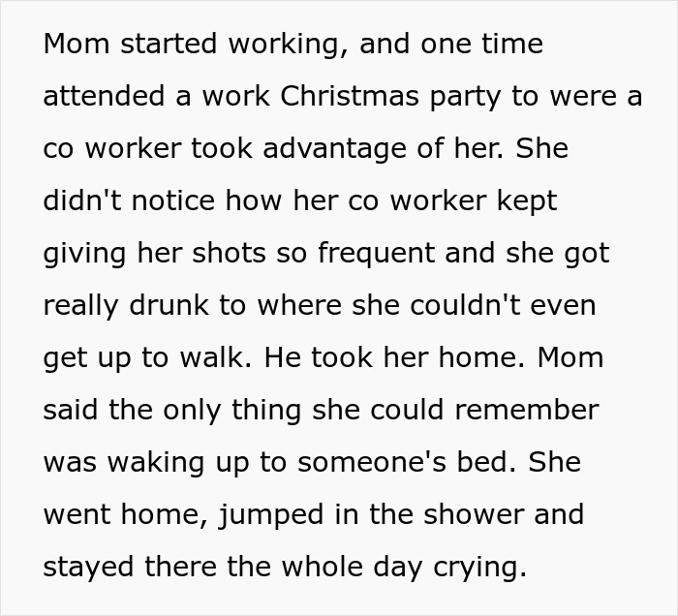Click the word "waking" in the paragraph
This screenshot has height=616, width=678.
point(155,463)
